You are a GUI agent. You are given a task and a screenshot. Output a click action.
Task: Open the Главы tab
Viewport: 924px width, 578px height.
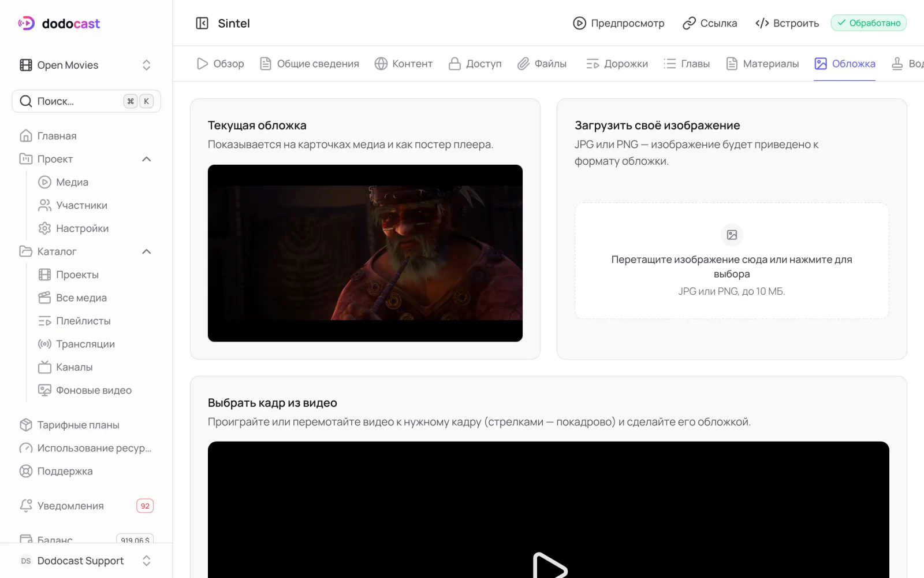coord(687,64)
